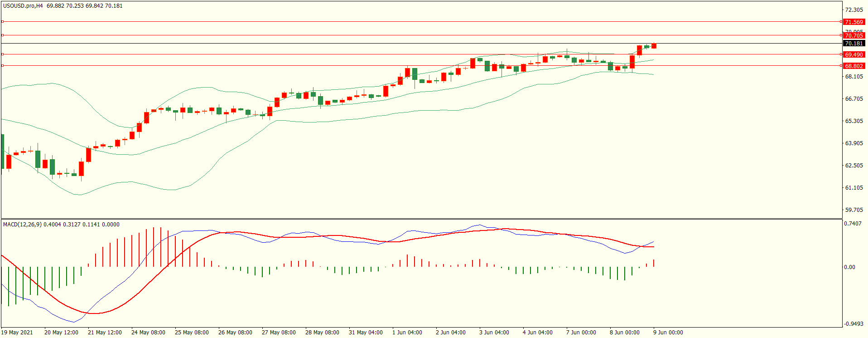Click the -0.9493 MACD scale value
This screenshot has height=338, width=868.
853,324
